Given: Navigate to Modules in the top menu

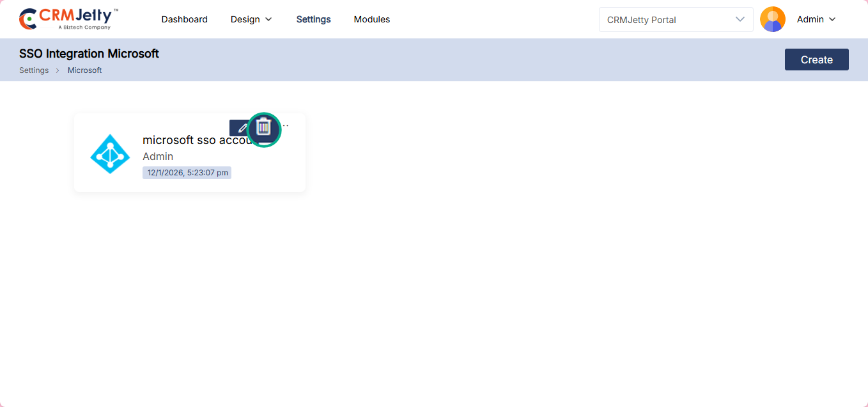Looking at the screenshot, I should click(x=372, y=19).
